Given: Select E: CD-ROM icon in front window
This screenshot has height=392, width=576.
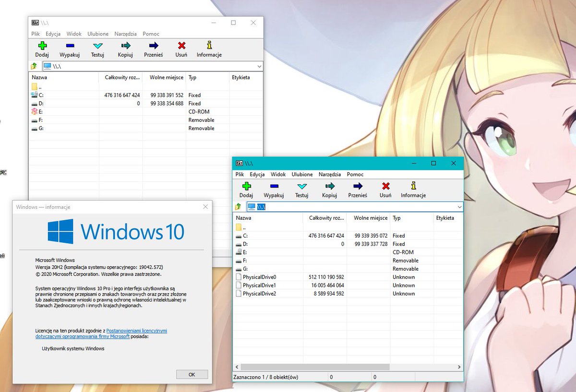Looking at the screenshot, I should click(x=239, y=252).
